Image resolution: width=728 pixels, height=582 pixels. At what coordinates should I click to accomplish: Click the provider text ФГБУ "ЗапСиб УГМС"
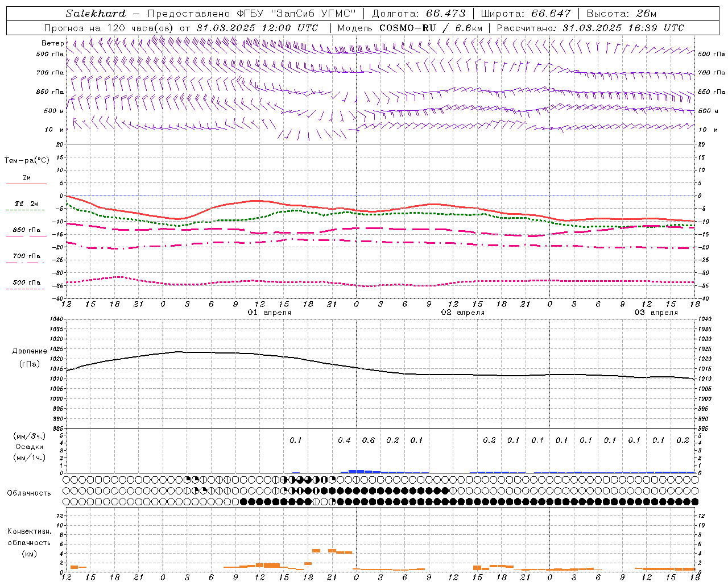tap(296, 14)
